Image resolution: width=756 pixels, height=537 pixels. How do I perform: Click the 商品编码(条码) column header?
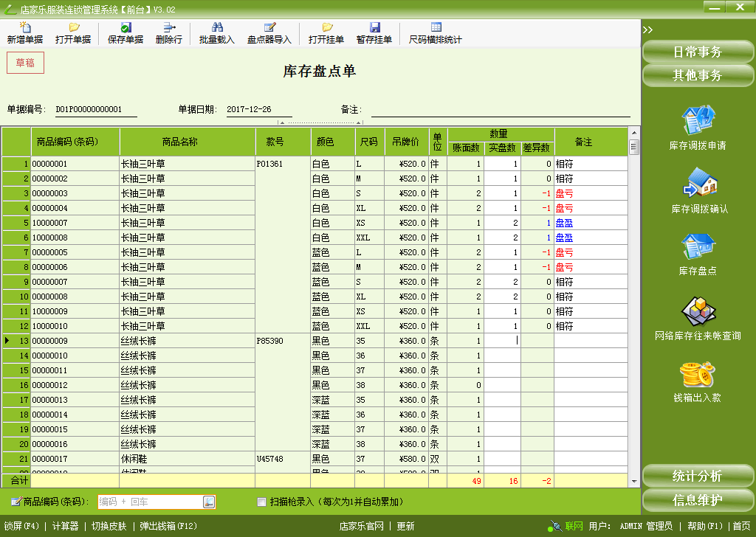pyautogui.click(x=75, y=142)
